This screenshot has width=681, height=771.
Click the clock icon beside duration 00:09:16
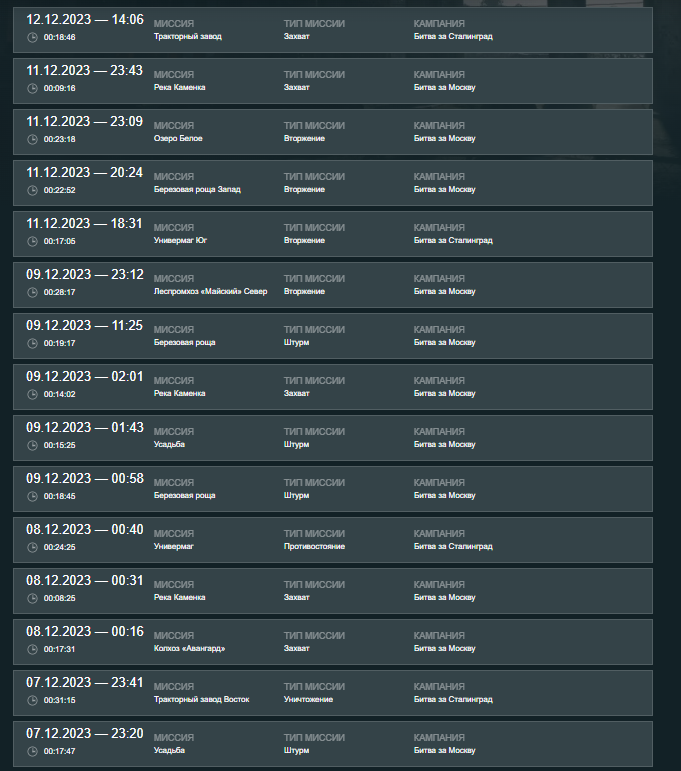pos(32,89)
